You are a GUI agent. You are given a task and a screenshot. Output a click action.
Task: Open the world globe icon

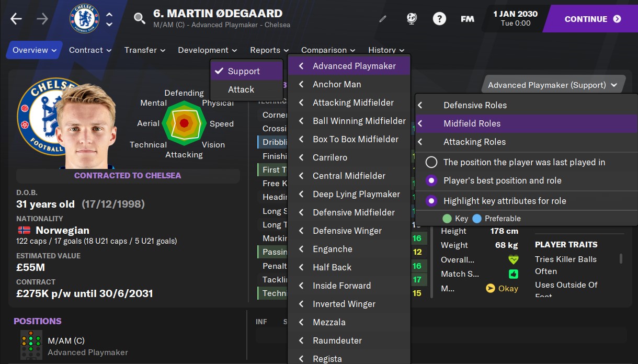click(x=411, y=18)
